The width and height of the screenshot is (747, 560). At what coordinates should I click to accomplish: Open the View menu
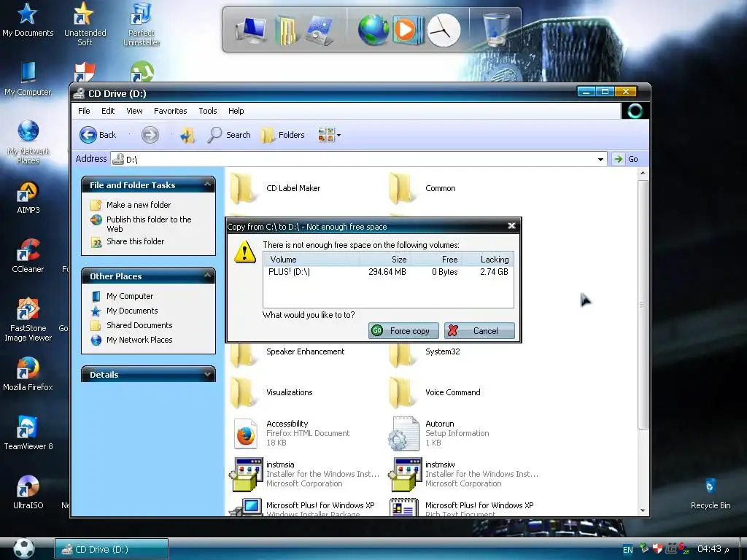(x=134, y=111)
